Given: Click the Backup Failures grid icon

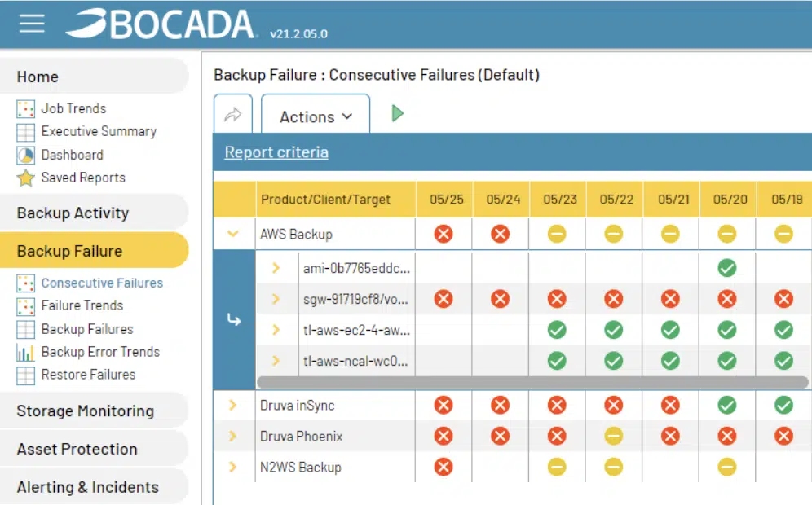Looking at the screenshot, I should click(25, 330).
